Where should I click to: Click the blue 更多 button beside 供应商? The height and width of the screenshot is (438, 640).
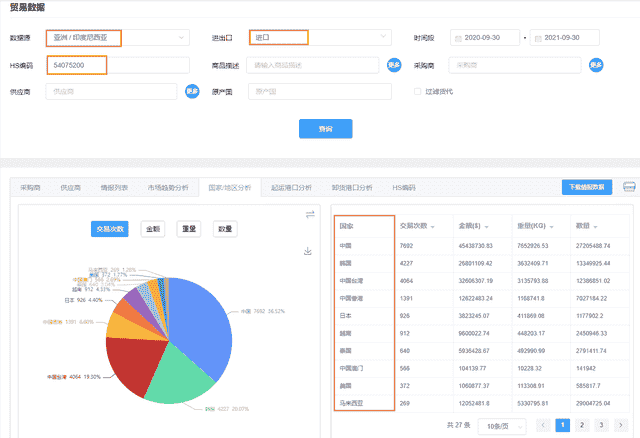(x=192, y=91)
